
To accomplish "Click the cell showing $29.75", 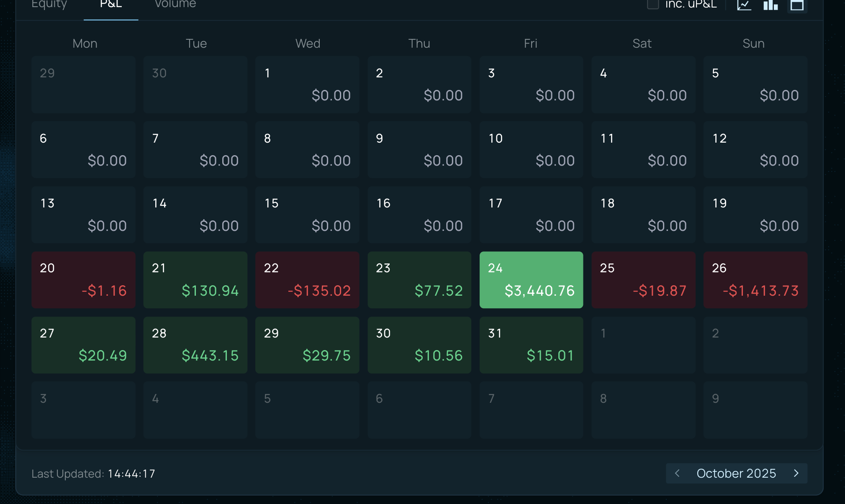I will (307, 345).
